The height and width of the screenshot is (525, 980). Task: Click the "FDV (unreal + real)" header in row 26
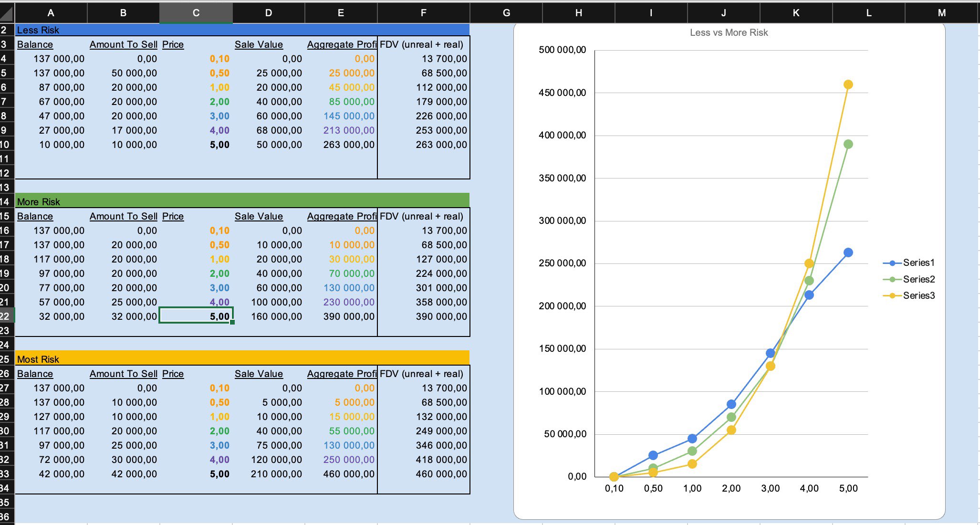click(x=421, y=374)
